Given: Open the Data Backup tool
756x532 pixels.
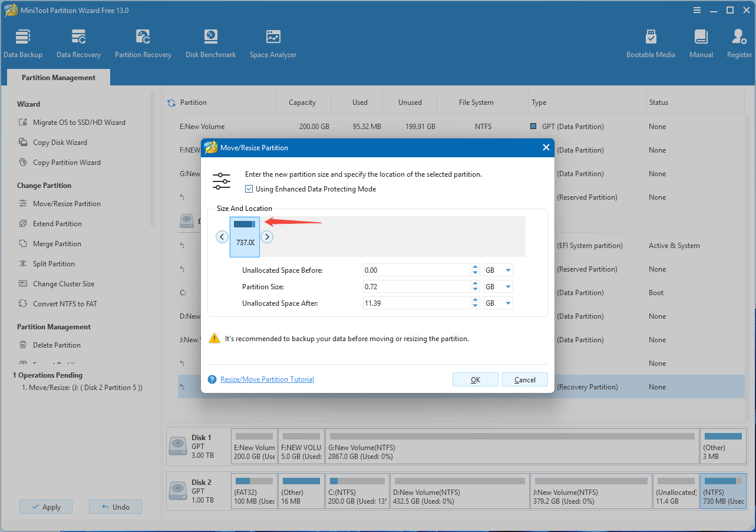Looking at the screenshot, I should 23,42.
